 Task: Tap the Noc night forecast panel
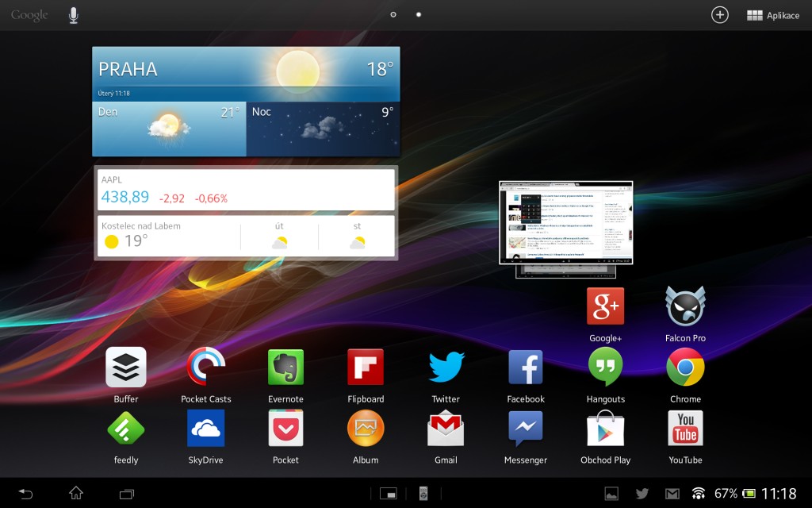click(x=324, y=129)
